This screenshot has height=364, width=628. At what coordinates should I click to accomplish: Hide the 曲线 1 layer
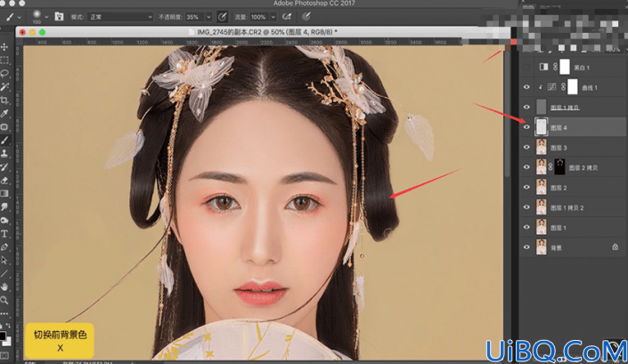(526, 87)
